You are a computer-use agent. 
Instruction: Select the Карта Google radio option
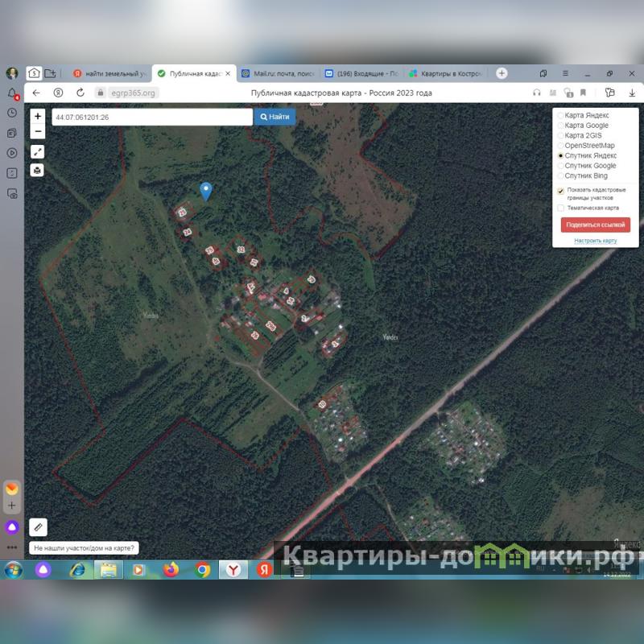(561, 126)
